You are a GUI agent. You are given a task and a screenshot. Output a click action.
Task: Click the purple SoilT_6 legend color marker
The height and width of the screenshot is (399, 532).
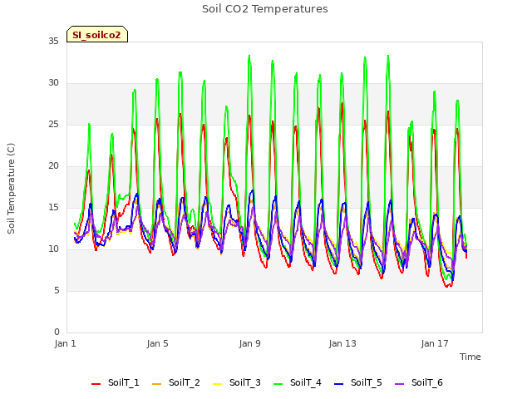(400, 384)
